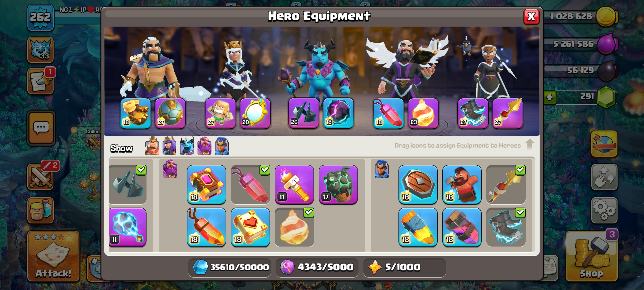Collapse panel with the up arrow icon
This screenshot has width=644, height=290.
(x=530, y=144)
